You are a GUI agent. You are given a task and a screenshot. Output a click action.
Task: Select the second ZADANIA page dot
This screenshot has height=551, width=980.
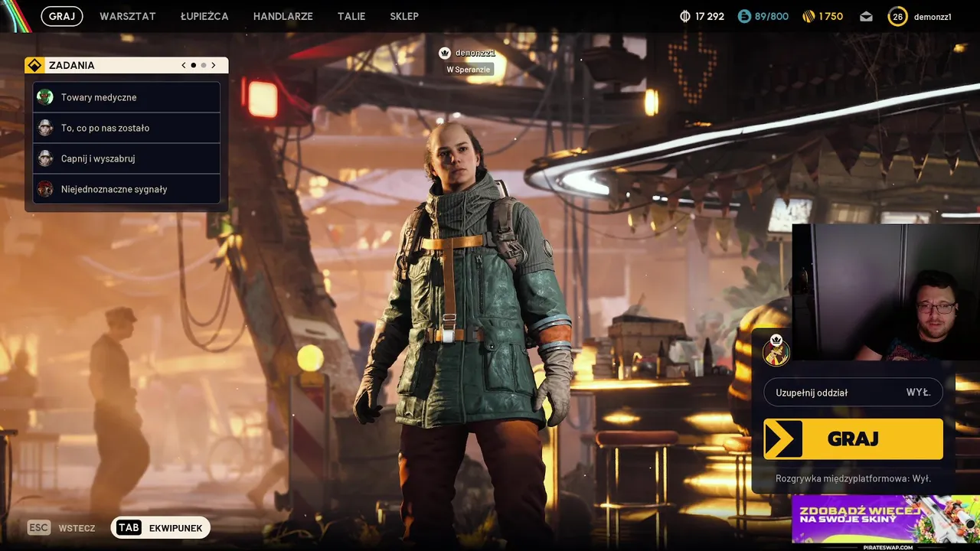[203, 65]
